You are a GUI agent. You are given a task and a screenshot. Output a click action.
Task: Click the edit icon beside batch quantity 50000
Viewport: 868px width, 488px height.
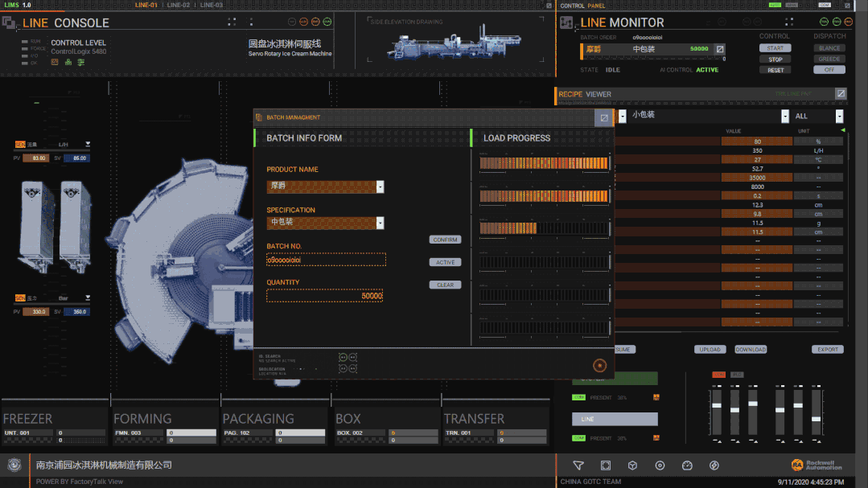[x=720, y=49]
